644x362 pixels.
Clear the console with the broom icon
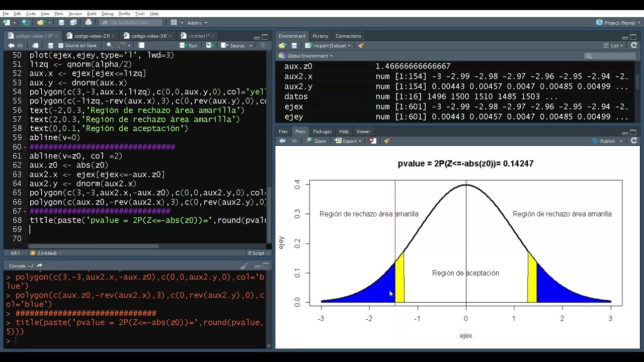tap(245, 266)
